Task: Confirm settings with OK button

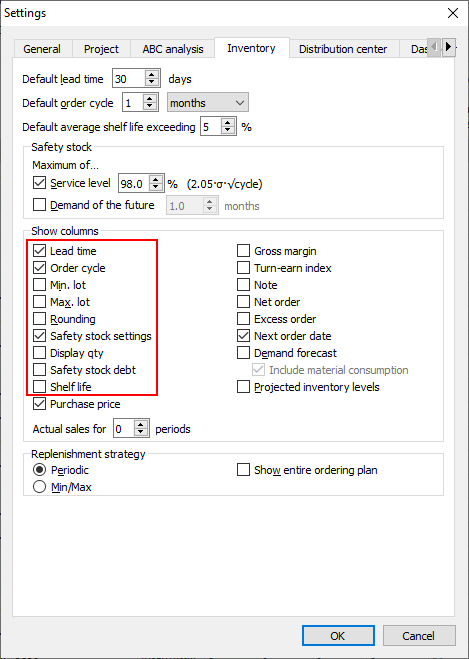Action: 338,635
